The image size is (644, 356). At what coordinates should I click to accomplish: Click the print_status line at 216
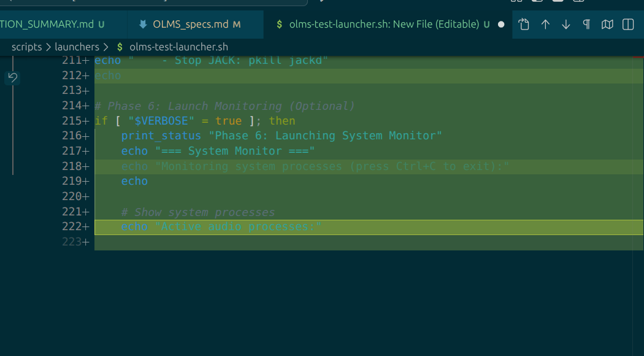pos(281,136)
